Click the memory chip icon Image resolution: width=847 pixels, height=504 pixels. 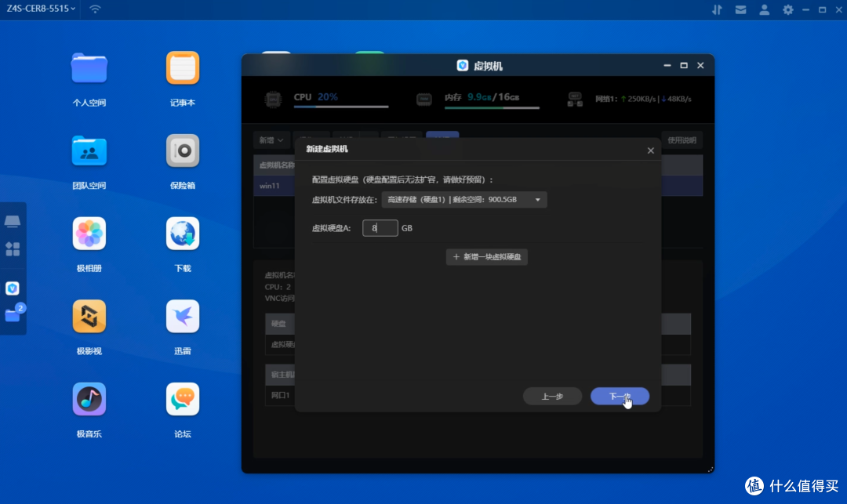pos(424,100)
